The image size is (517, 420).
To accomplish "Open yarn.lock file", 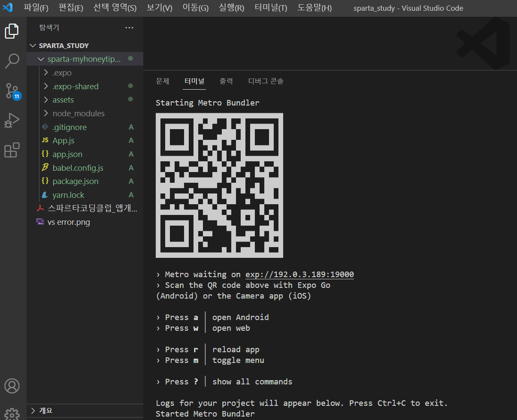I will coord(68,195).
